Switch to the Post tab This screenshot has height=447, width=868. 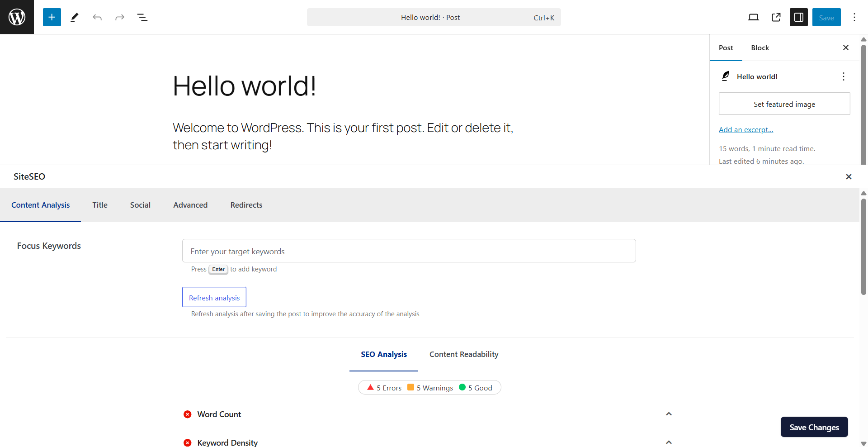(x=726, y=48)
